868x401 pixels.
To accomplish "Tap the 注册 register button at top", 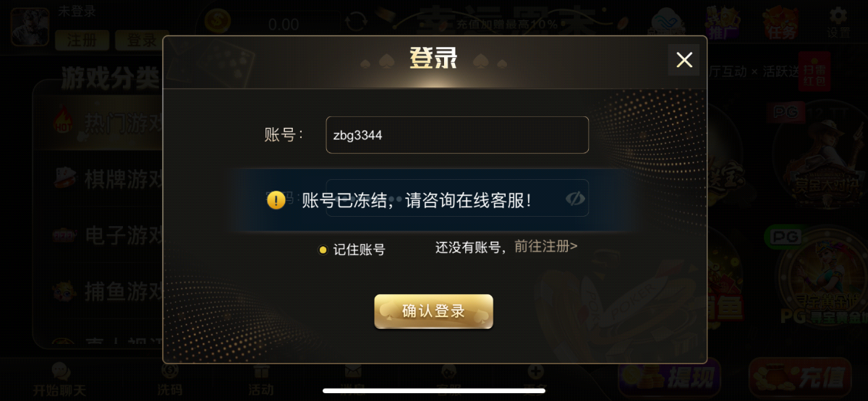I will (82, 40).
